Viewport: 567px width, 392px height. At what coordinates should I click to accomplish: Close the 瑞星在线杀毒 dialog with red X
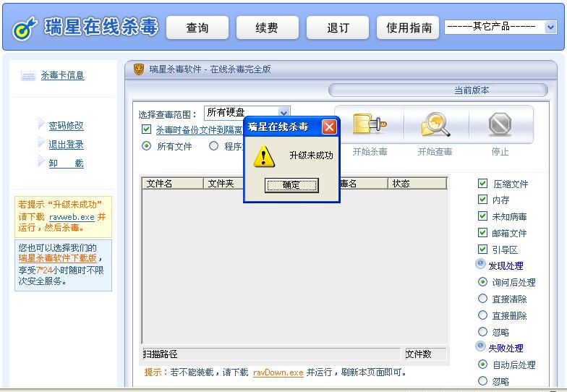[329, 127]
